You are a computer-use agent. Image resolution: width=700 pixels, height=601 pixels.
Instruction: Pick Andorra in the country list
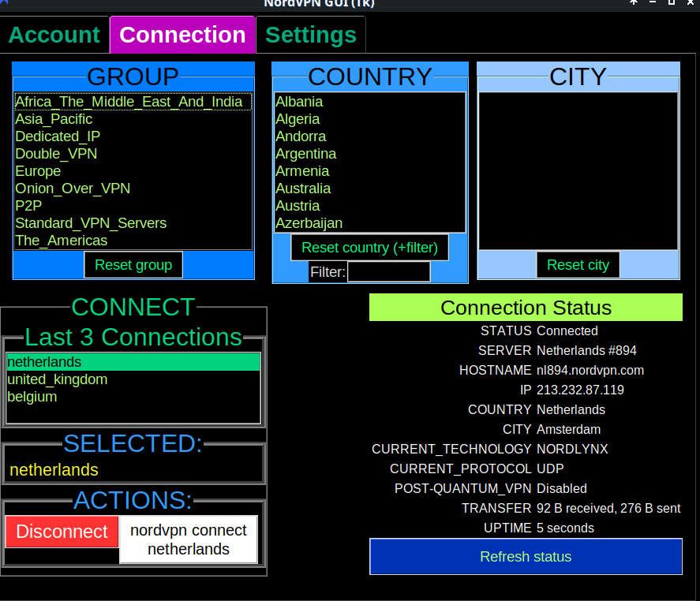tap(369, 136)
